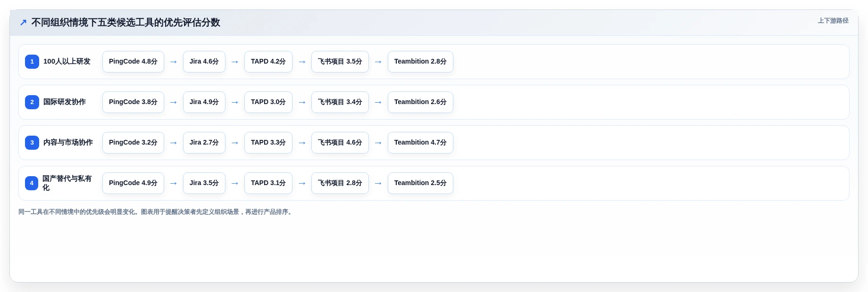Select the number 4 badge for 国产替代与私有化
Viewport: 868px width, 292px height.
32,183
